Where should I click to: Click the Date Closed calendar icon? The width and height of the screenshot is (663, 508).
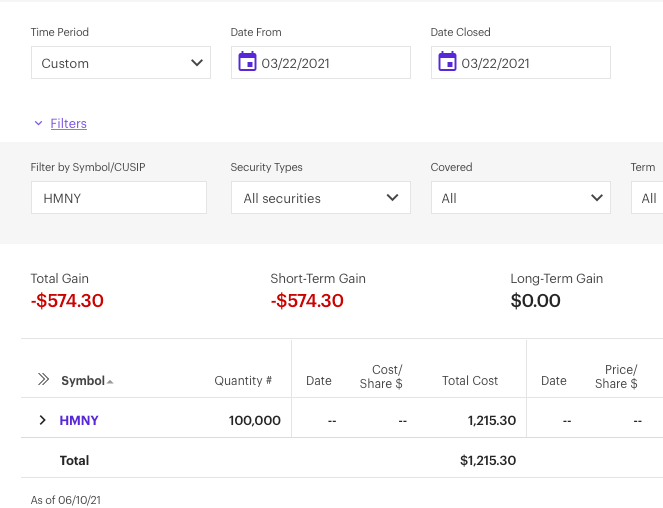pyautogui.click(x=447, y=63)
